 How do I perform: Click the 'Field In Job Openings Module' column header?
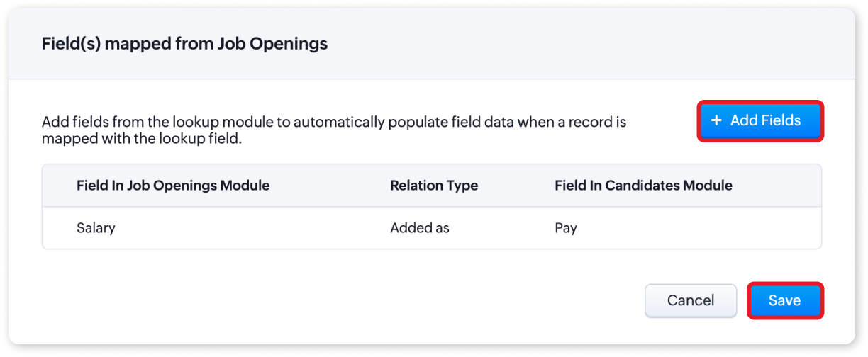173,186
